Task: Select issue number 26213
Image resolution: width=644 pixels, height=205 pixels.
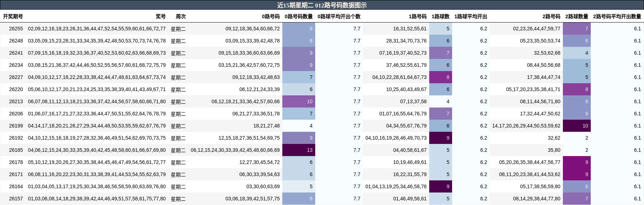Action: click(16, 101)
